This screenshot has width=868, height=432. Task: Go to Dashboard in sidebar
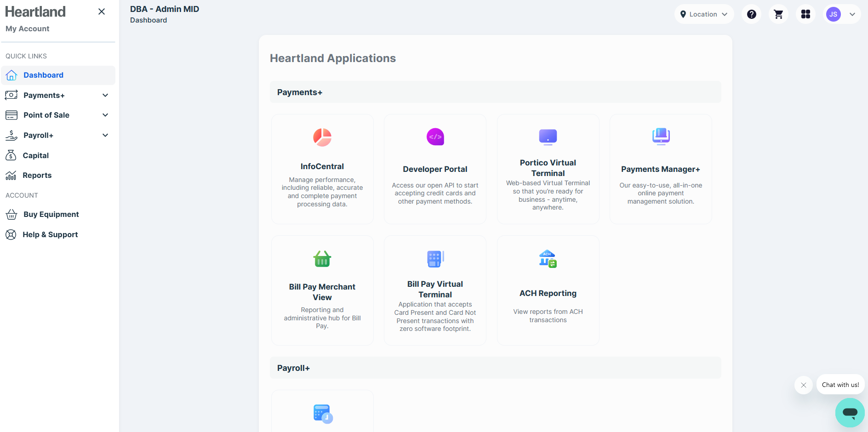tap(58, 75)
